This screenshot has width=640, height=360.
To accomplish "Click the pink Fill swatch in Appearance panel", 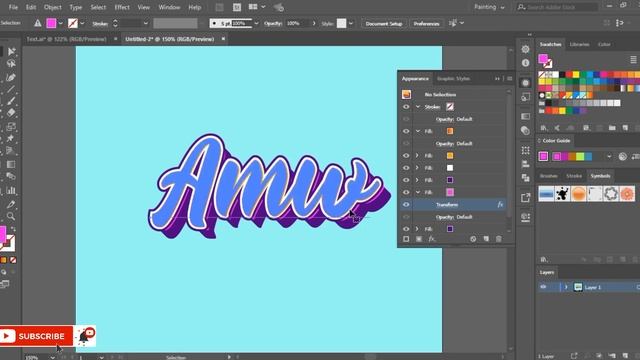I will click(x=450, y=192).
